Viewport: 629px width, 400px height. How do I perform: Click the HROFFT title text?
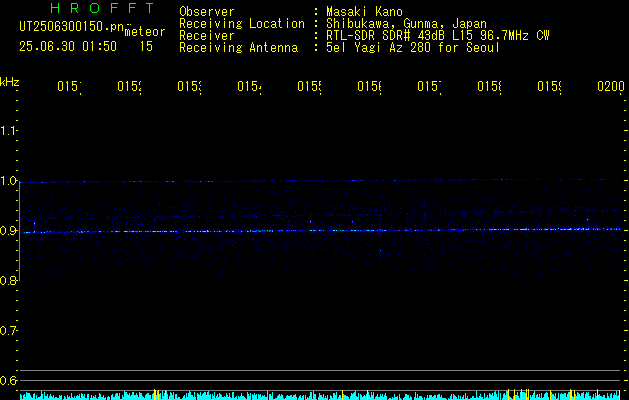103,8
